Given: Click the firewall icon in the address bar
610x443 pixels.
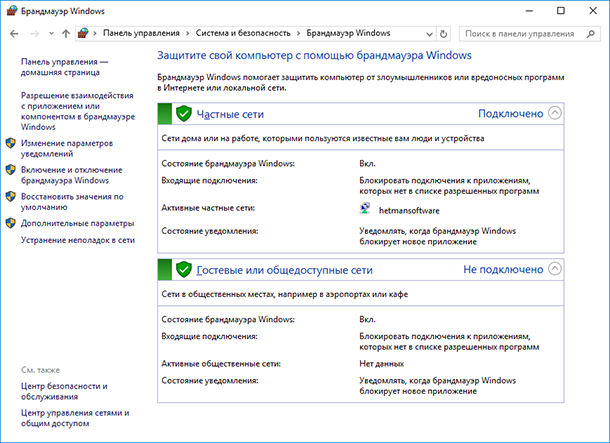Looking at the screenshot, I should click(83, 33).
